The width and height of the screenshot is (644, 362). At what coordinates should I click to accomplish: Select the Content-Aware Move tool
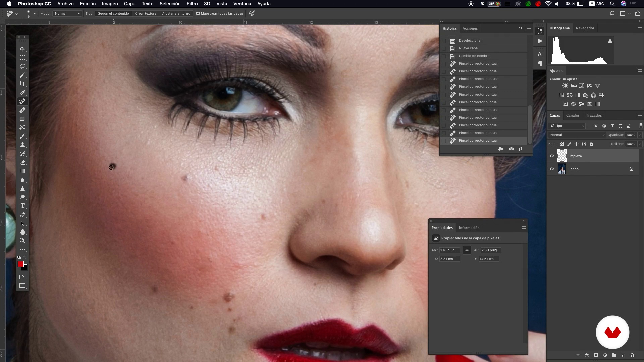point(22,127)
